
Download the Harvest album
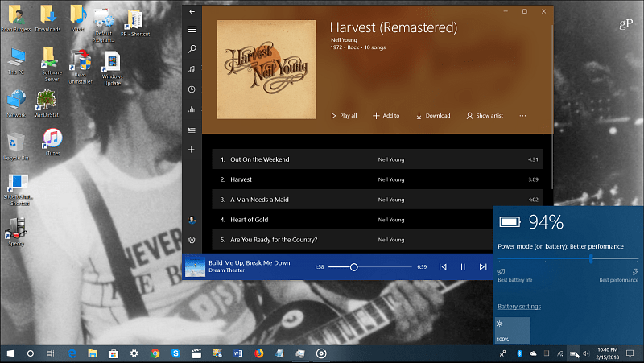pos(433,116)
